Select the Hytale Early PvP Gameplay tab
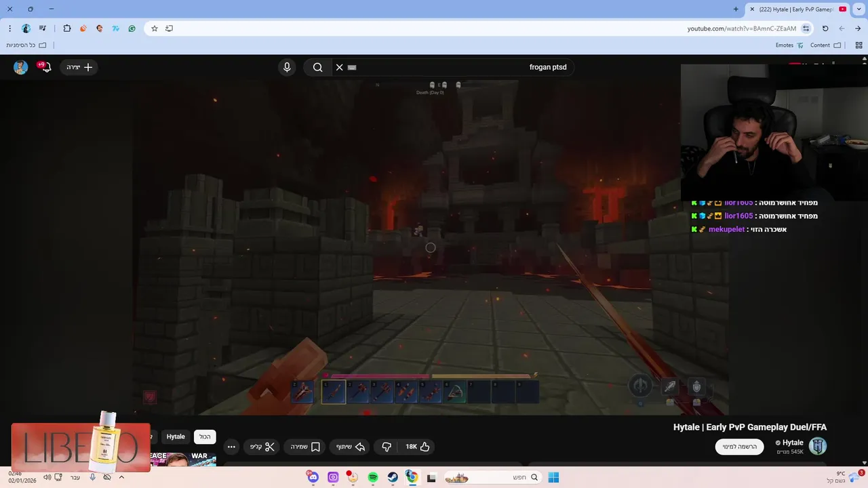 pos(796,9)
